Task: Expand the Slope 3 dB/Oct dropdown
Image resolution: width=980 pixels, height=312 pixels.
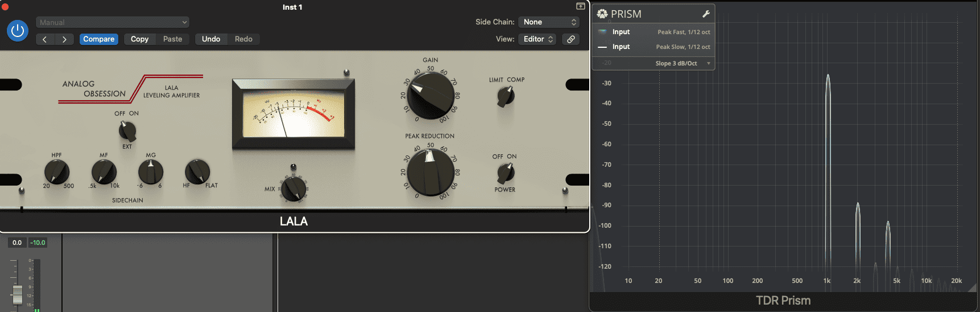Action: tap(682, 63)
